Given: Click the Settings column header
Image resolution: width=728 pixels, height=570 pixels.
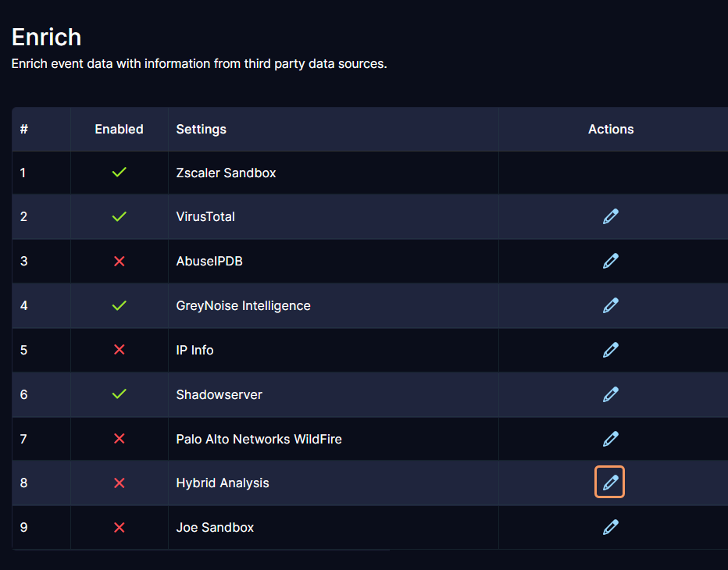Looking at the screenshot, I should [201, 129].
